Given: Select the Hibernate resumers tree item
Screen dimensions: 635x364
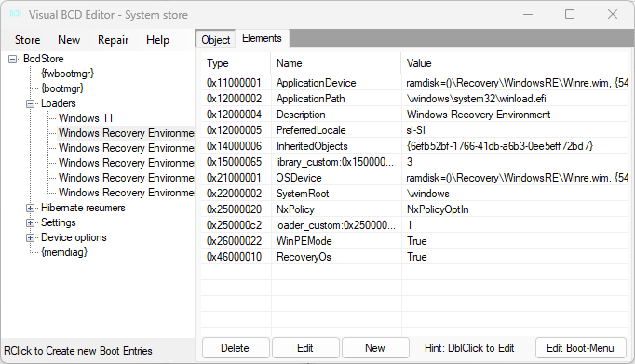Looking at the screenshot, I should tap(83, 208).
